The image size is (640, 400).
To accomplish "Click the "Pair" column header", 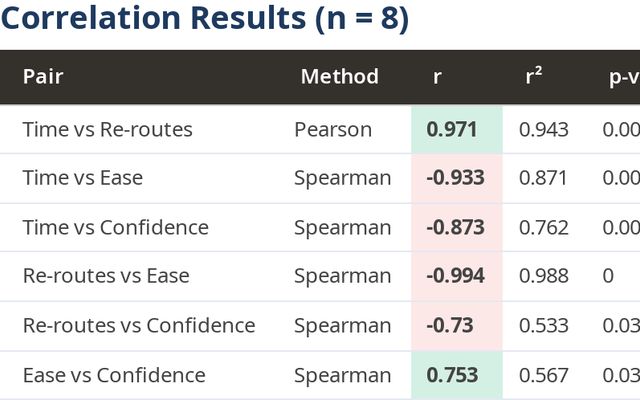I will 43,77.
